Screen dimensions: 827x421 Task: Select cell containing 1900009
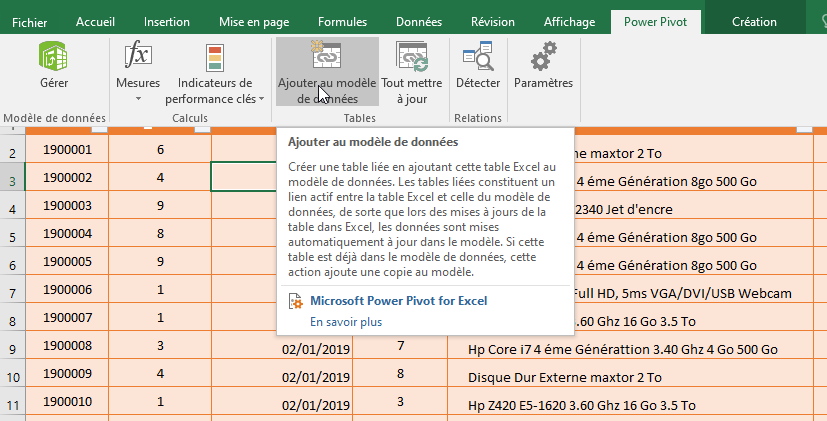click(67, 373)
